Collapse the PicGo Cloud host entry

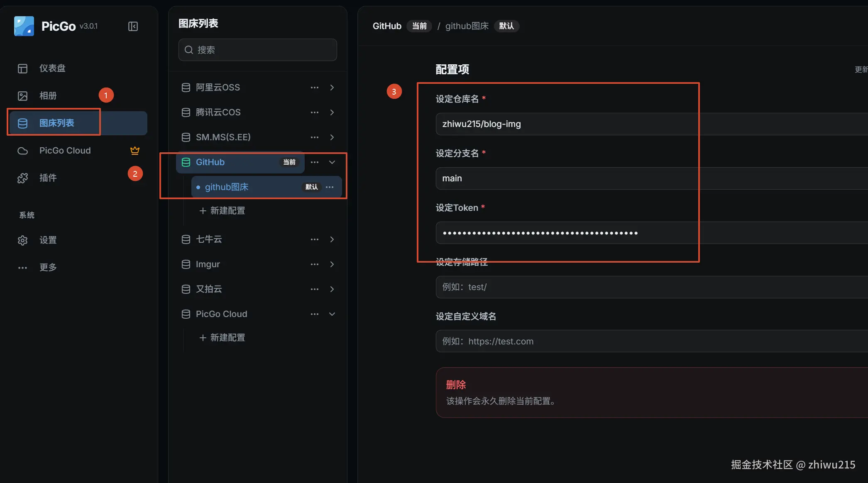[332, 314]
